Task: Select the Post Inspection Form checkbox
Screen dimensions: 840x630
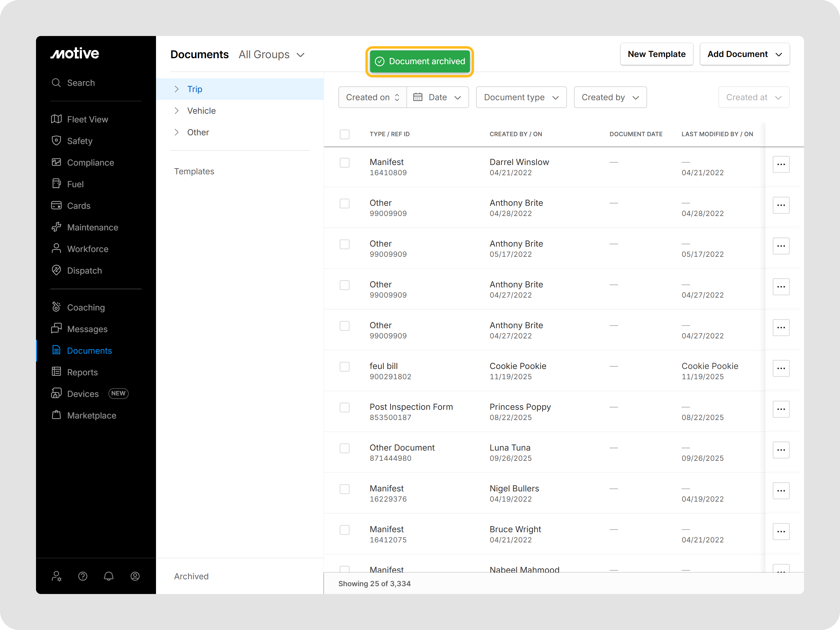Action: [x=344, y=407]
